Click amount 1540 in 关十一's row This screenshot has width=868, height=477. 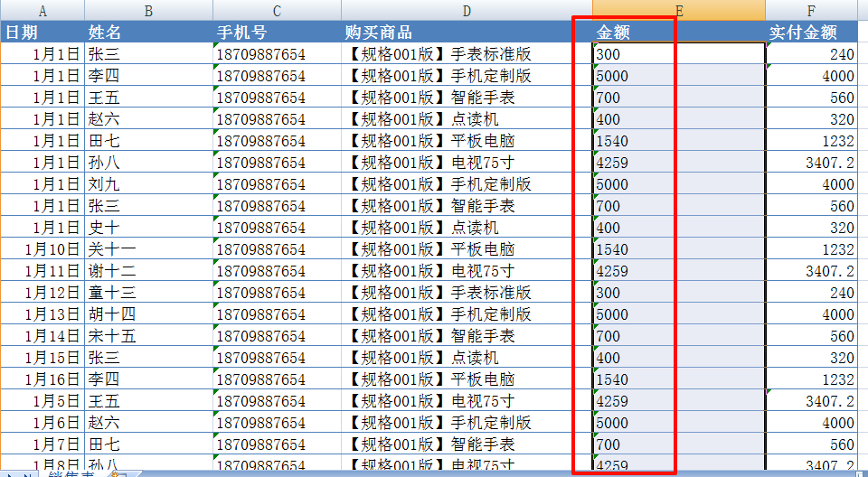click(x=679, y=249)
